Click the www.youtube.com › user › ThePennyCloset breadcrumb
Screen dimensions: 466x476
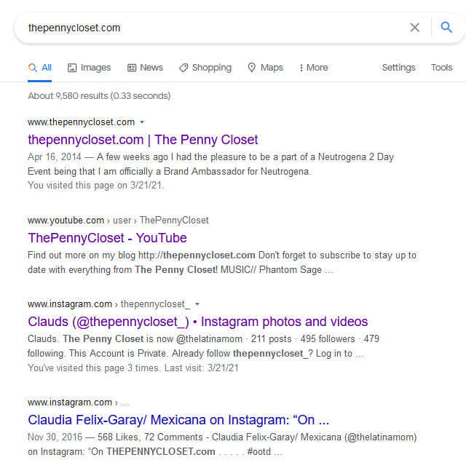coord(118,220)
